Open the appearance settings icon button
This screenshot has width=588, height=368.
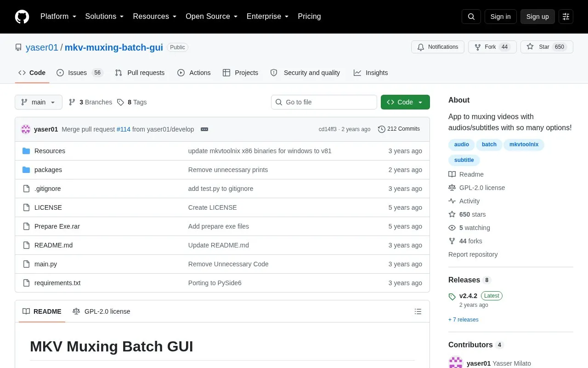tap(566, 17)
